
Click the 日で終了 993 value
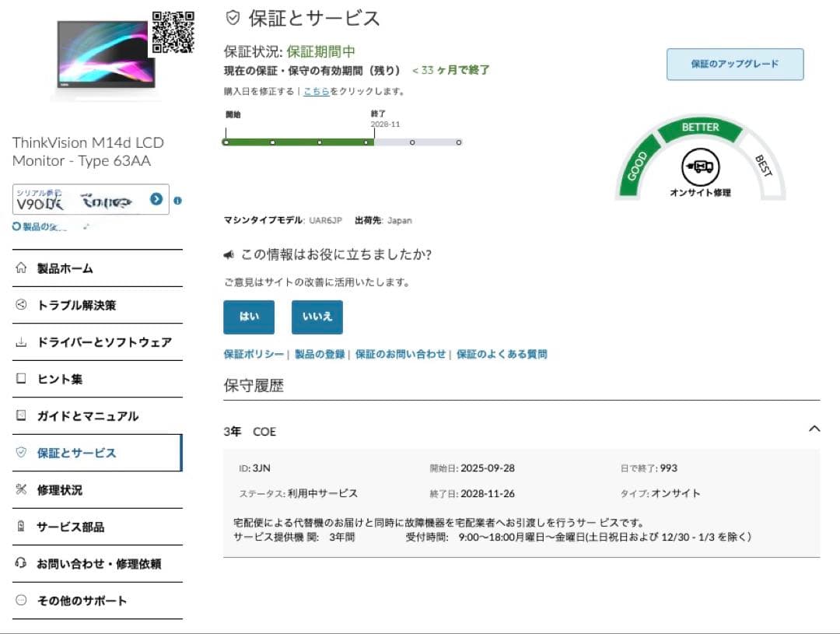(669, 468)
